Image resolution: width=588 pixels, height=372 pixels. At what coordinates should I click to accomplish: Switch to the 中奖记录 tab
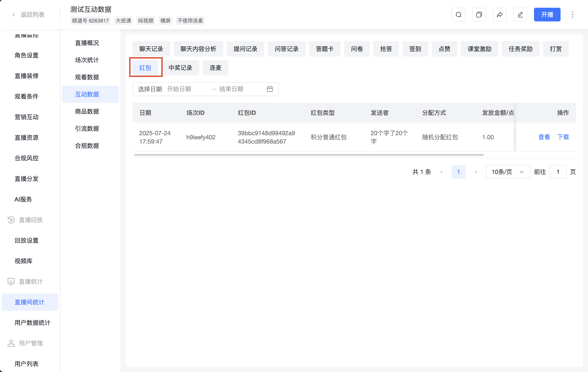(x=180, y=68)
